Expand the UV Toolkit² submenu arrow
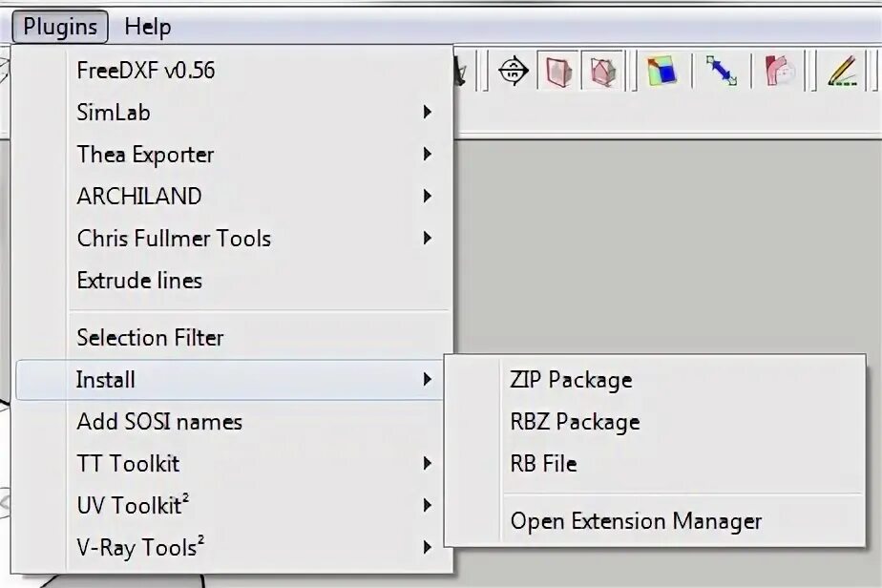 [428, 505]
